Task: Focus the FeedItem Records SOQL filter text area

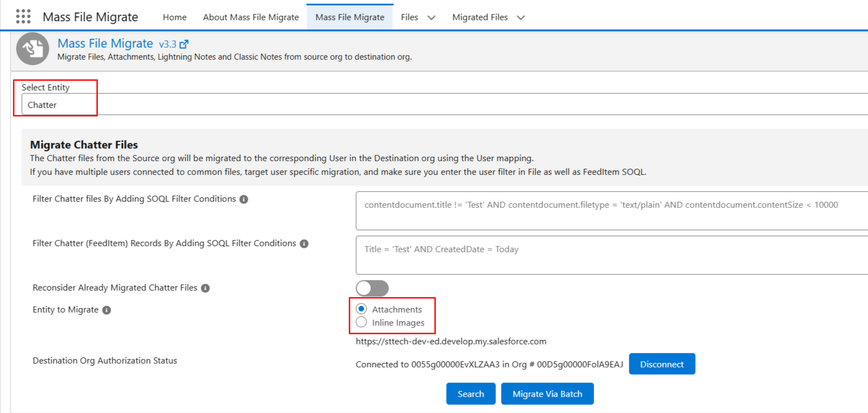Action: click(x=612, y=255)
